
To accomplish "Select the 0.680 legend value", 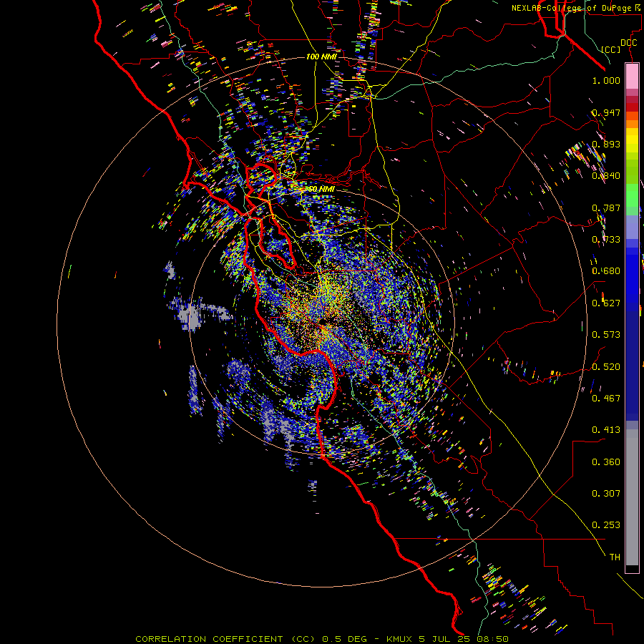I will (x=606, y=271).
